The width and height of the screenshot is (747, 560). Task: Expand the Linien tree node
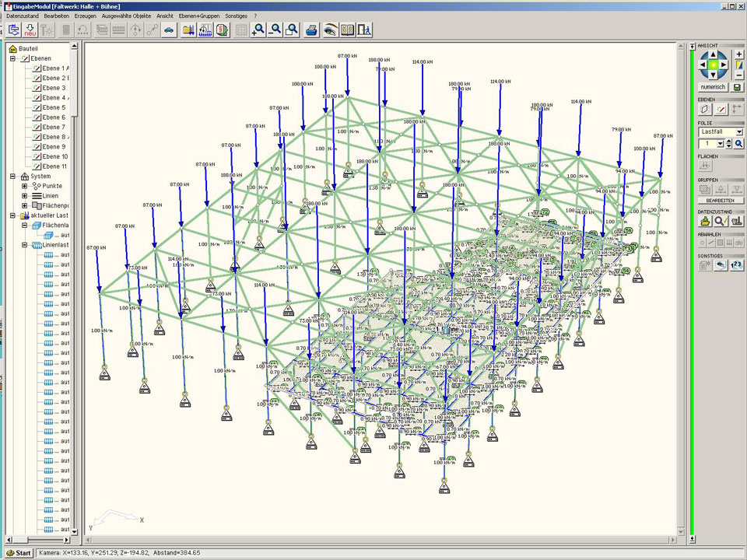[x=25, y=196]
